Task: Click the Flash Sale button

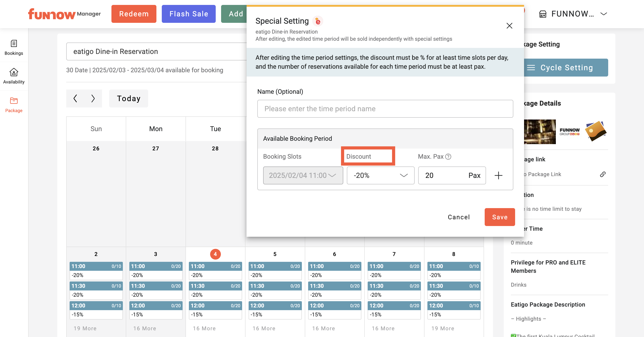Action: point(188,14)
